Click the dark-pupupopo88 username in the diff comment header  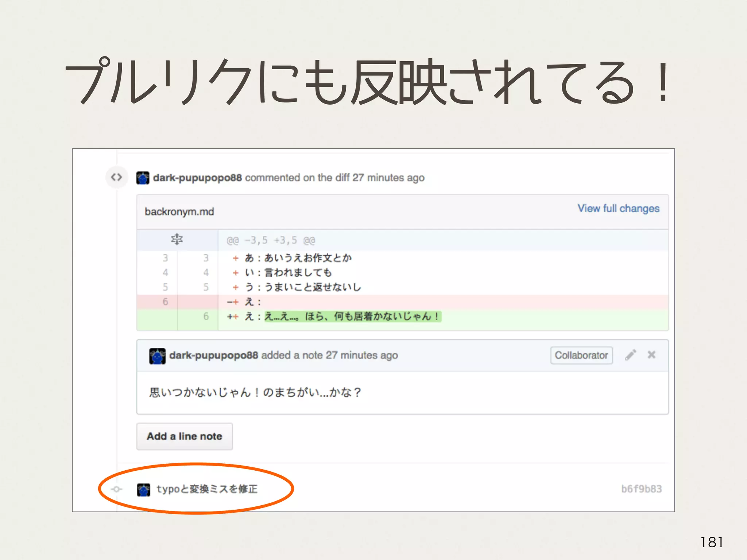[197, 178]
